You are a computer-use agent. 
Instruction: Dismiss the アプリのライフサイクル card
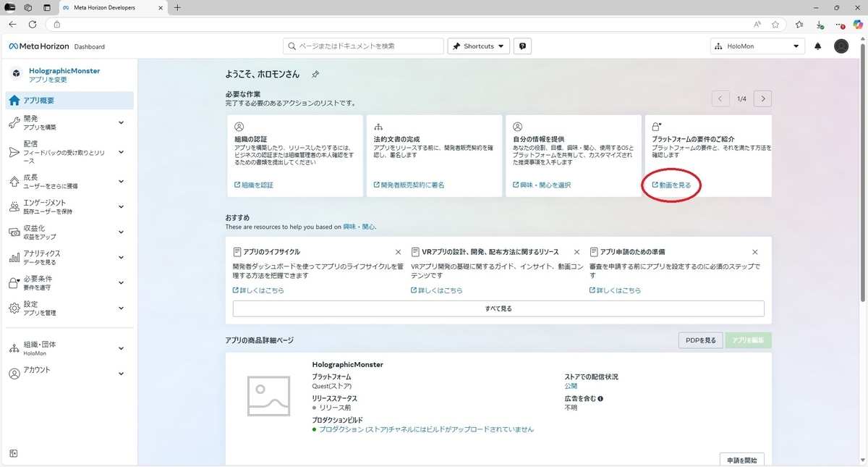[398, 252]
